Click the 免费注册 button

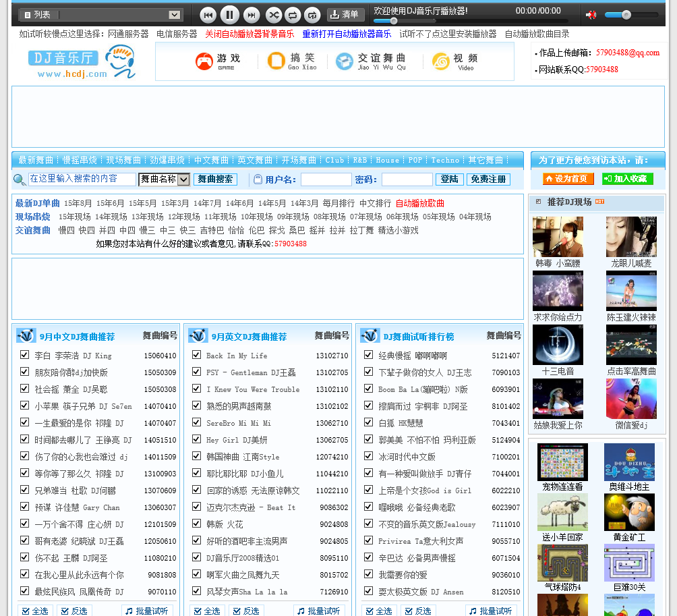coord(488,179)
